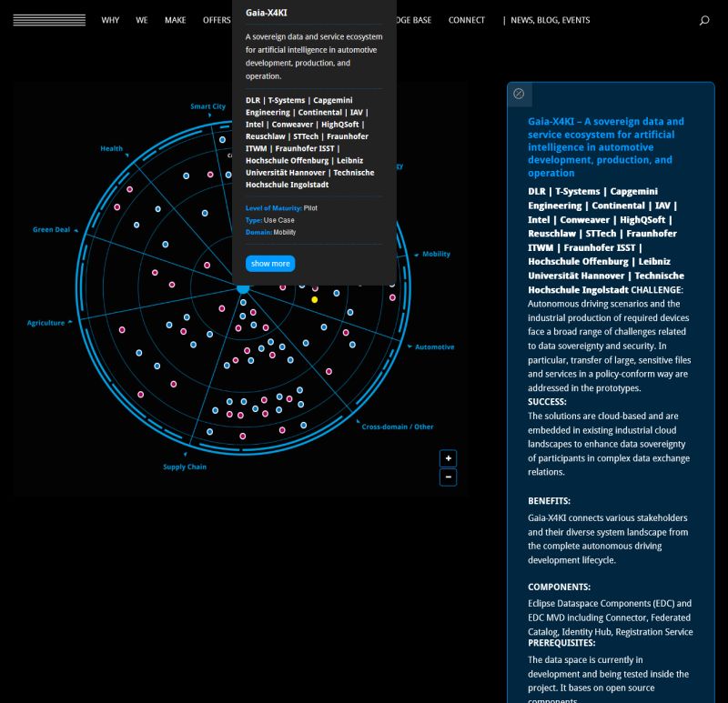728x703 pixels.
Task: Select the Supply Chain domain label
Action: pyautogui.click(x=185, y=467)
